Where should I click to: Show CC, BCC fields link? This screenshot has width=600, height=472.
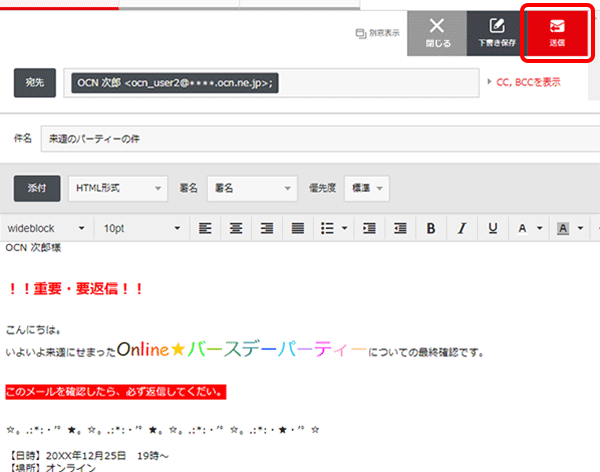(x=528, y=82)
